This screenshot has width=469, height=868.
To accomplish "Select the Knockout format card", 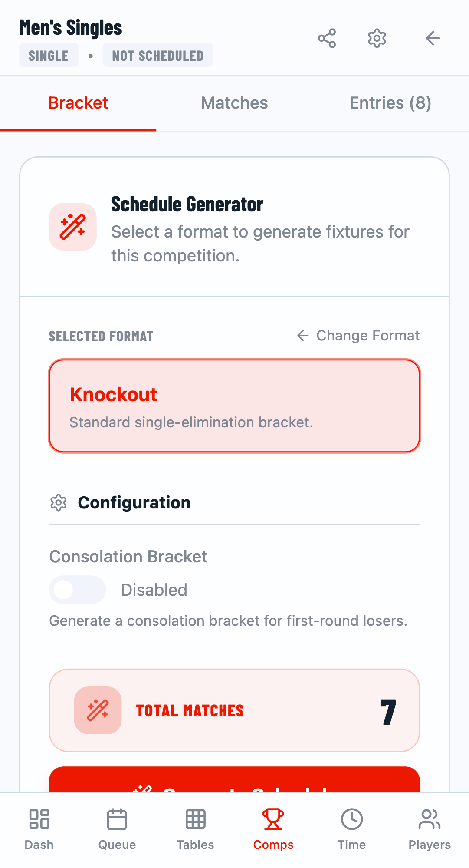I will [234, 406].
